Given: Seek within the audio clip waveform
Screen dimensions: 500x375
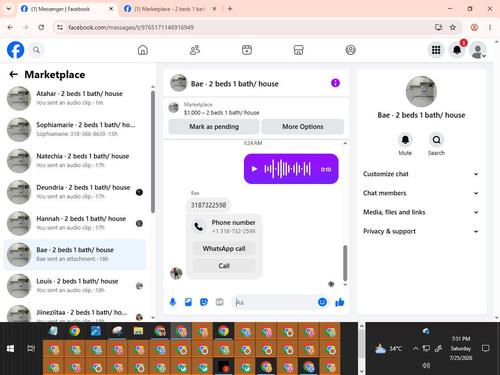Looking at the screenshot, I should [288, 169].
